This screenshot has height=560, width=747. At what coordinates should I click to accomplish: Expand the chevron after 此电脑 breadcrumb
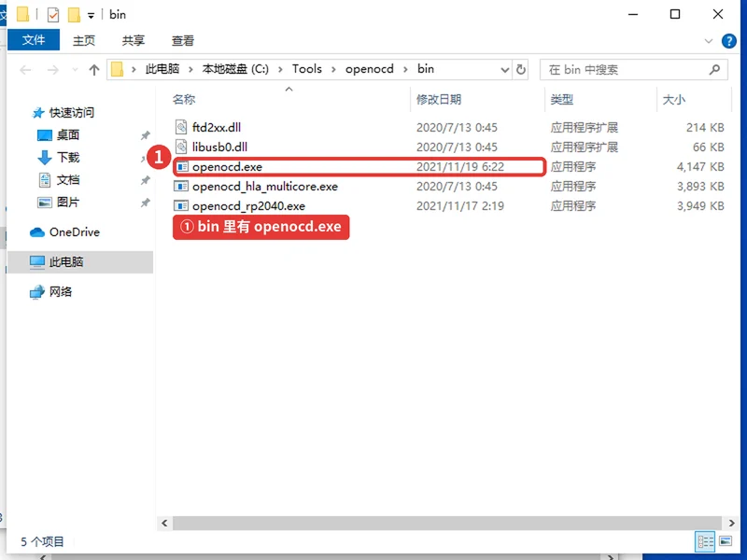point(190,69)
